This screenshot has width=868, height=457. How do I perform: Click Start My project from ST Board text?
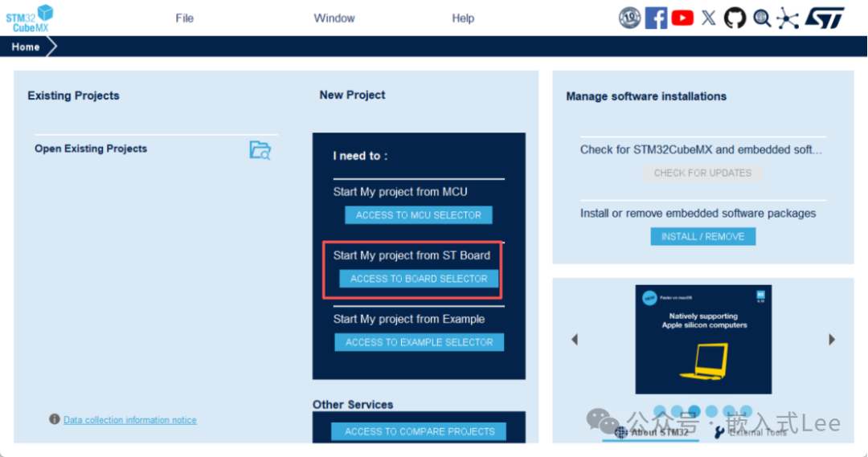click(411, 255)
